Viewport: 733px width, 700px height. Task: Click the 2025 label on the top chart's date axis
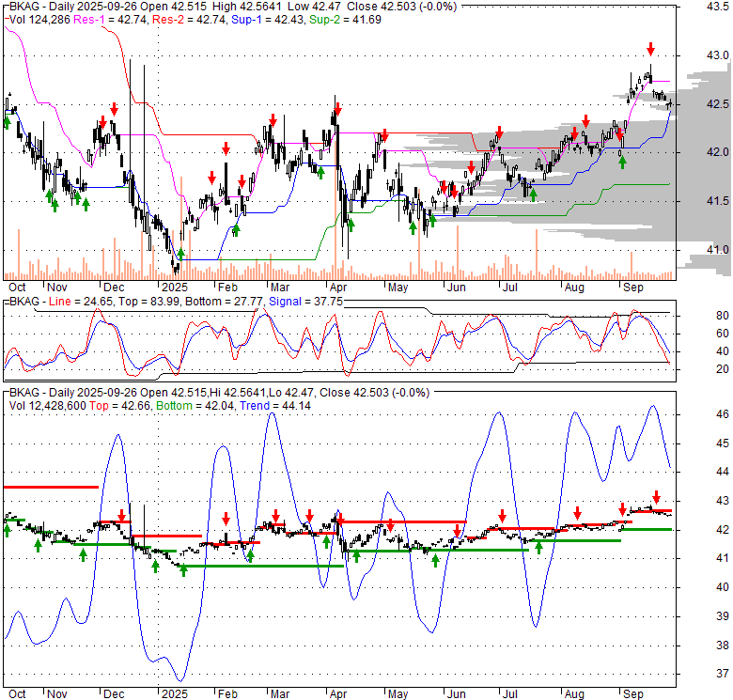(x=175, y=288)
